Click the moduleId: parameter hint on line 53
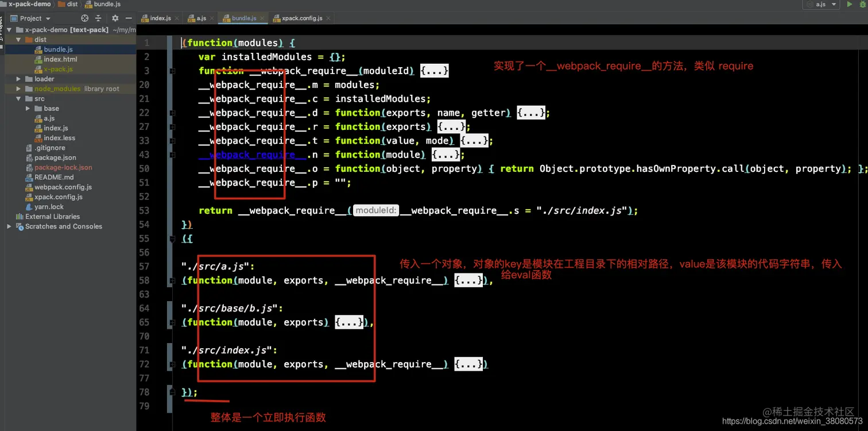Screen dimensions: 868x431 coord(375,211)
